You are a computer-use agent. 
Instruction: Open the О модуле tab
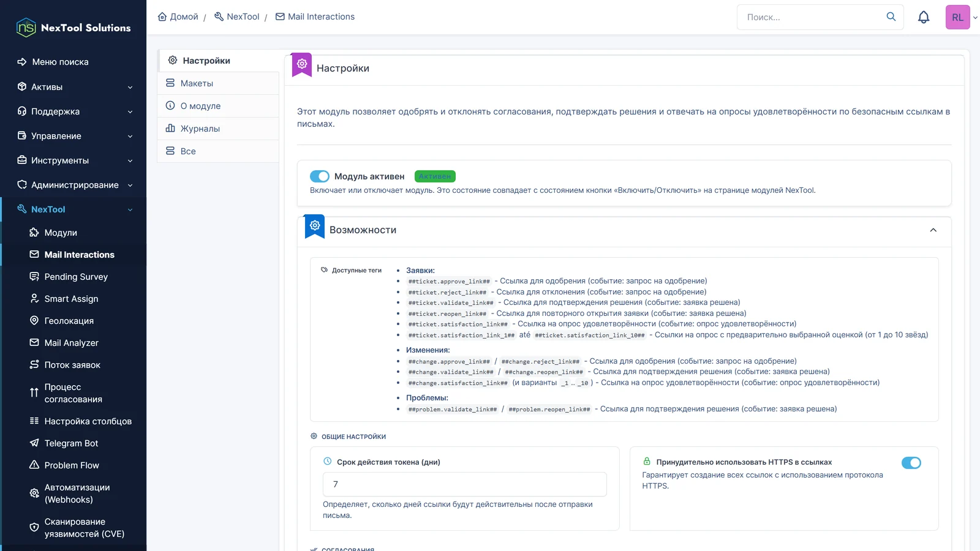point(218,106)
